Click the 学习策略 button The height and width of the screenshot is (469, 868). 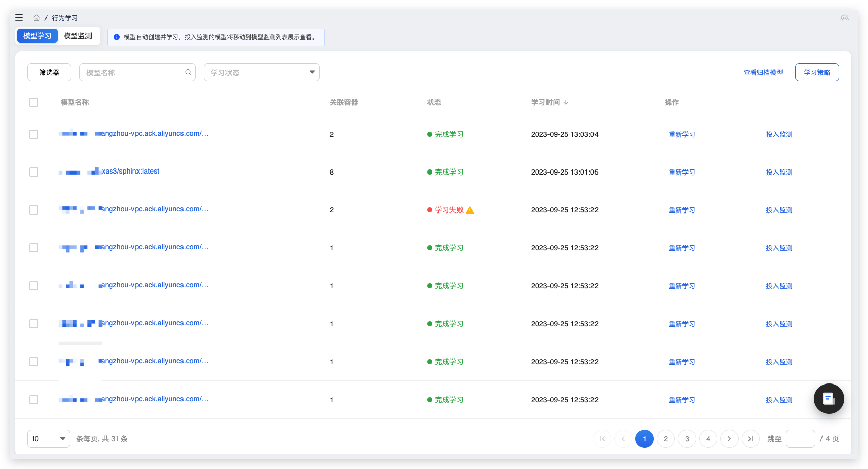[x=816, y=72]
